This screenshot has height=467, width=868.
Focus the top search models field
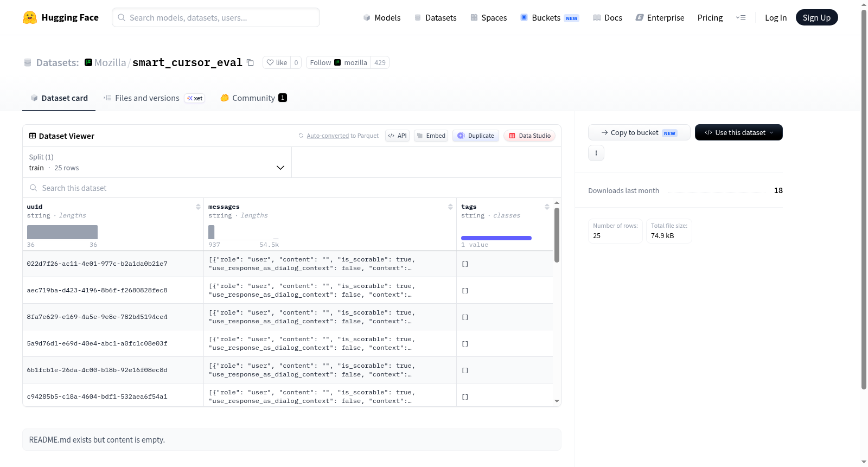(216, 17)
